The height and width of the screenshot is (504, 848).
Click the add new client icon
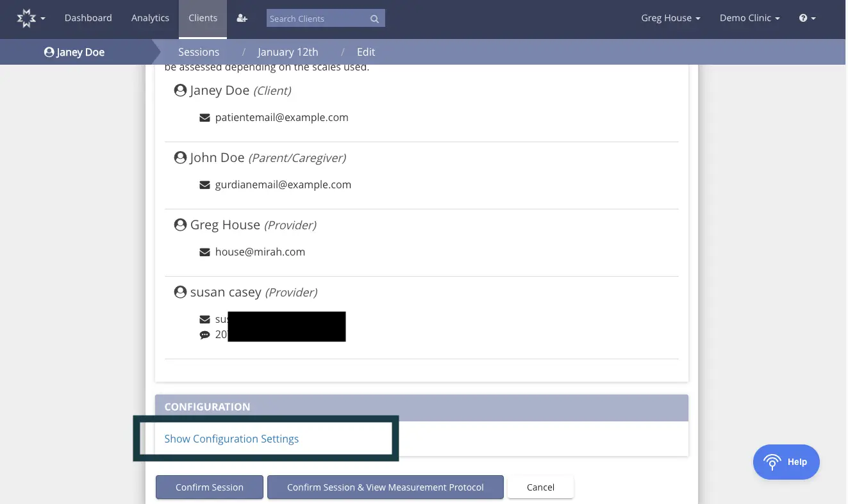click(x=242, y=18)
